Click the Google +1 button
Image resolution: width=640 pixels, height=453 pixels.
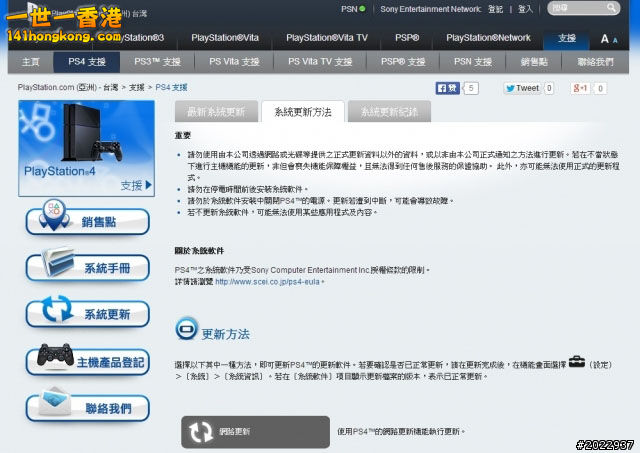(x=580, y=88)
